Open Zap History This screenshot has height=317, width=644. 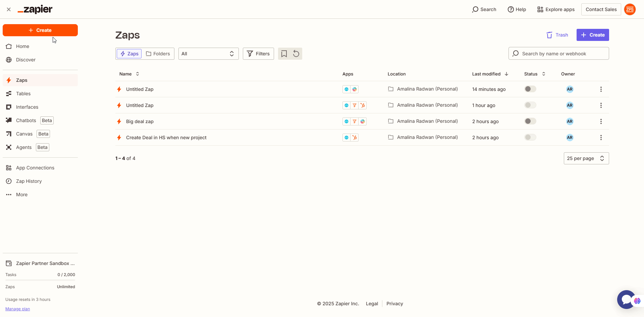[x=29, y=181]
